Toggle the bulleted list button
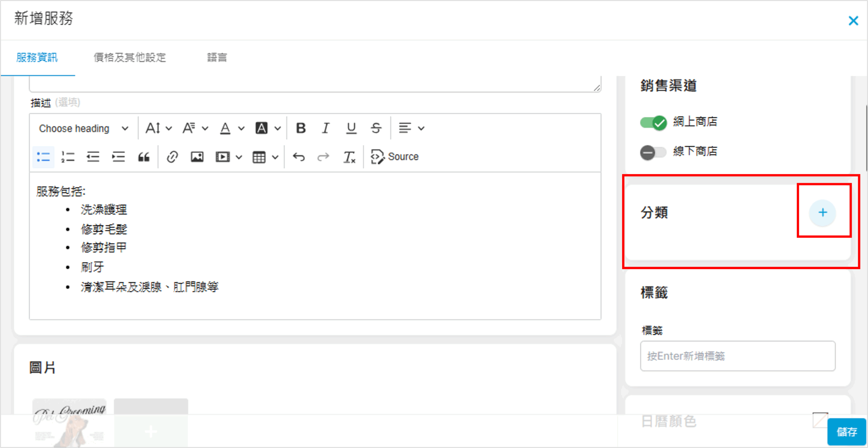 43,157
